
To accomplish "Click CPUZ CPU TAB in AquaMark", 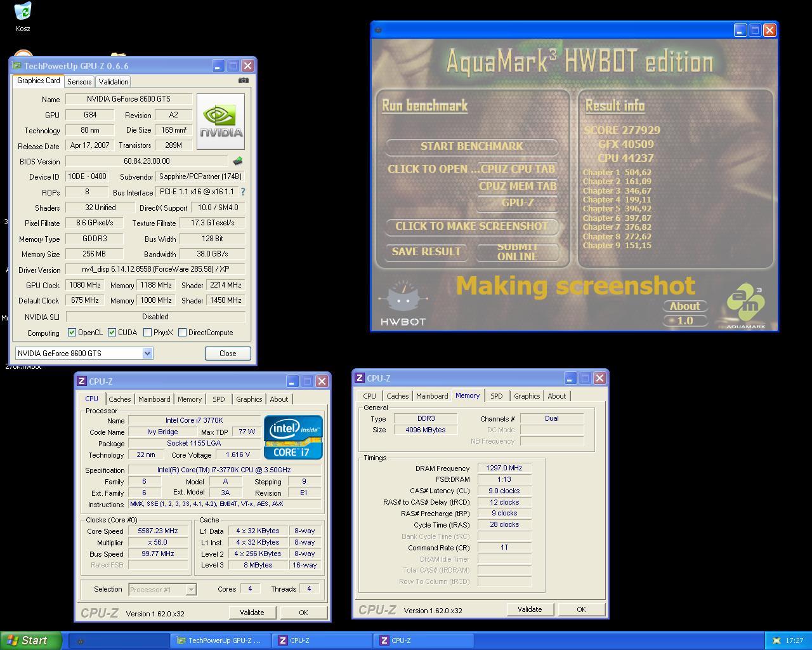I will pyautogui.click(x=518, y=169).
